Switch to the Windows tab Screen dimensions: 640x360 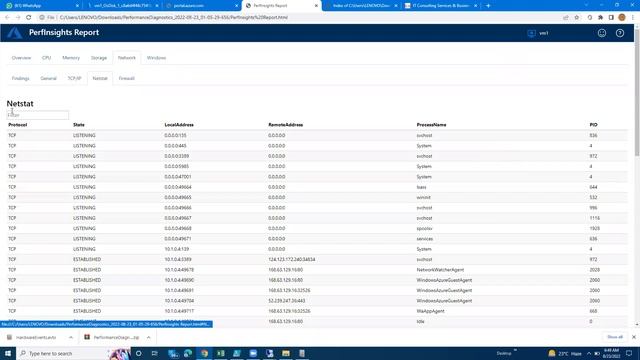click(156, 58)
